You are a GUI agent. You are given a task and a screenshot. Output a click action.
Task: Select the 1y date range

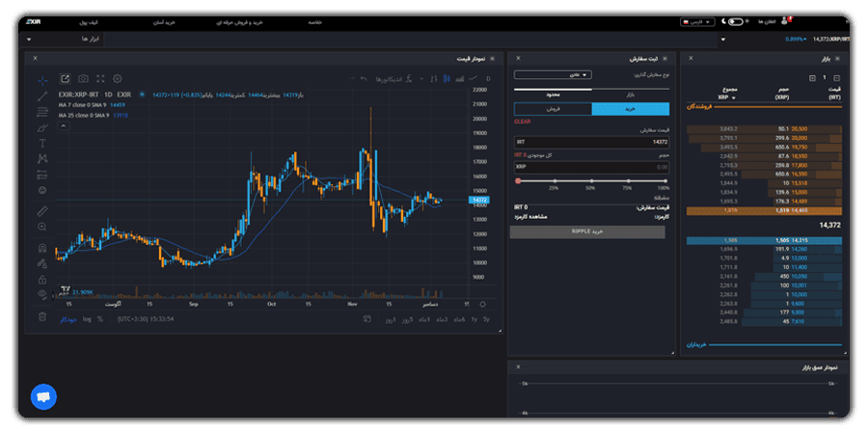[474, 319]
